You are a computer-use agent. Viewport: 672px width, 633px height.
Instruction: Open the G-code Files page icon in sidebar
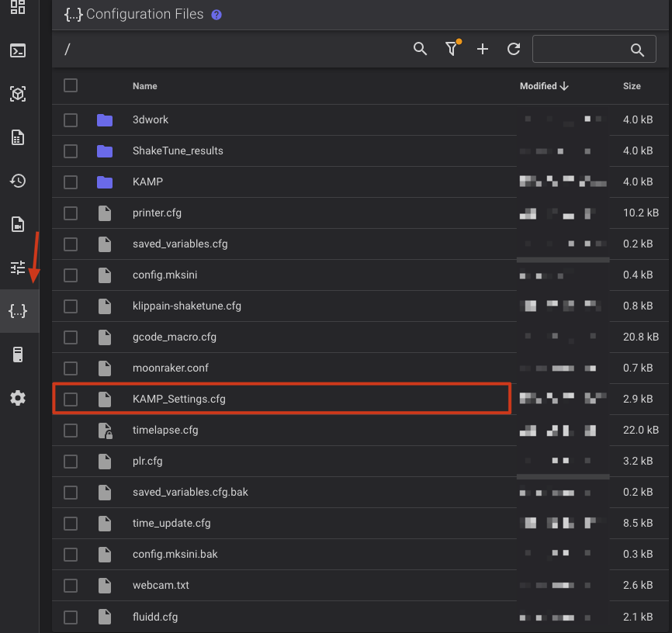click(18, 137)
